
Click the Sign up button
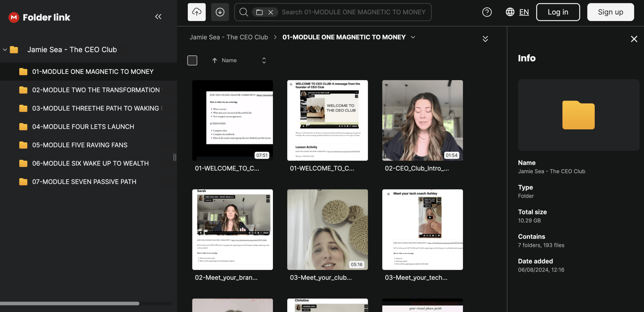[x=610, y=12]
